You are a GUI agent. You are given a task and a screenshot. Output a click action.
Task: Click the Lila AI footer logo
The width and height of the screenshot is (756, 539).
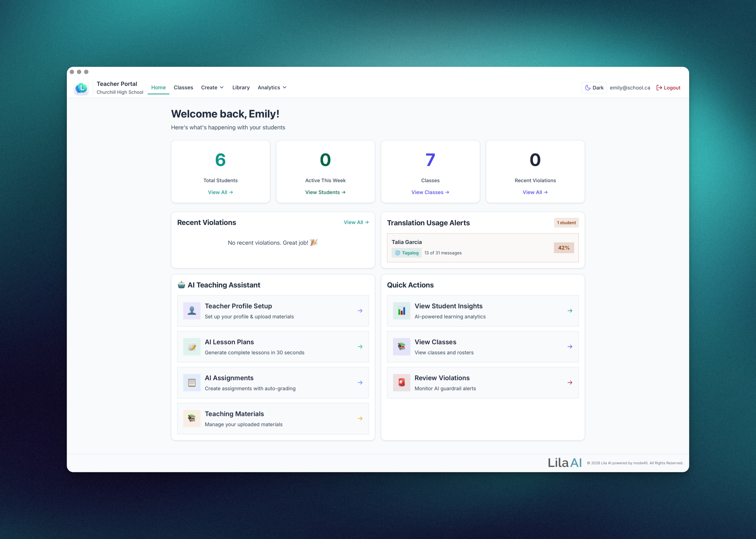pyautogui.click(x=565, y=463)
